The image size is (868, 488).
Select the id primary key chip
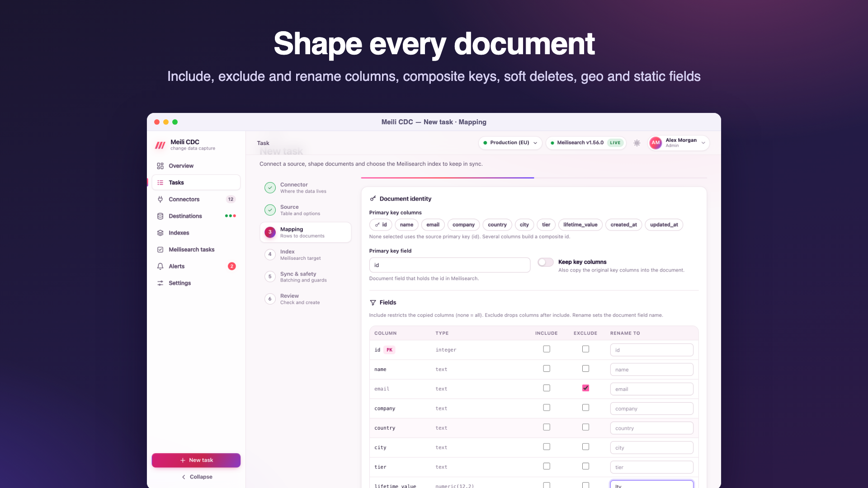coord(381,225)
